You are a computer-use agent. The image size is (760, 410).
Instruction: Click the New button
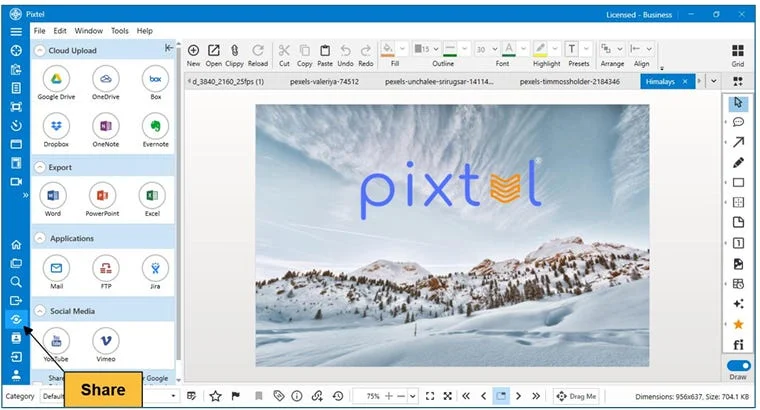click(193, 55)
